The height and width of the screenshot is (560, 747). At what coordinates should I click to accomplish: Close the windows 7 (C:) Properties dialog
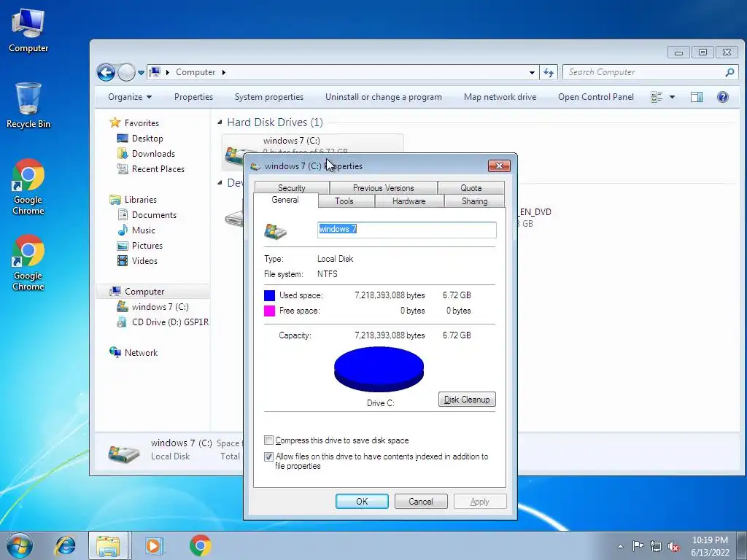coord(499,166)
